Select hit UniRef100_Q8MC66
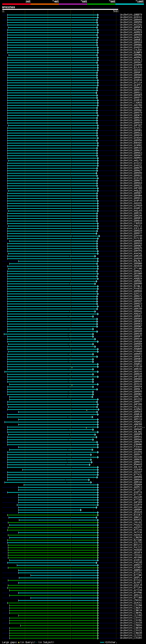 pyautogui.click(x=131, y=482)
